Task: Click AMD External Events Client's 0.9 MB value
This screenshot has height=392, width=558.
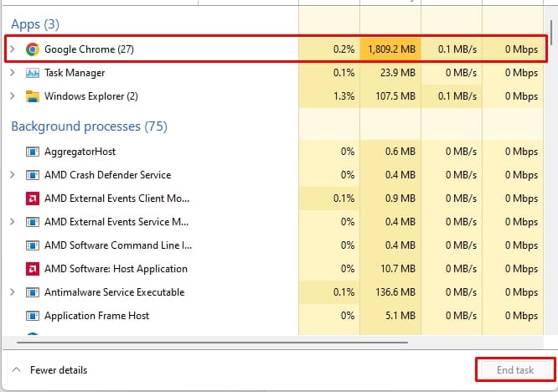Action: [x=400, y=199]
